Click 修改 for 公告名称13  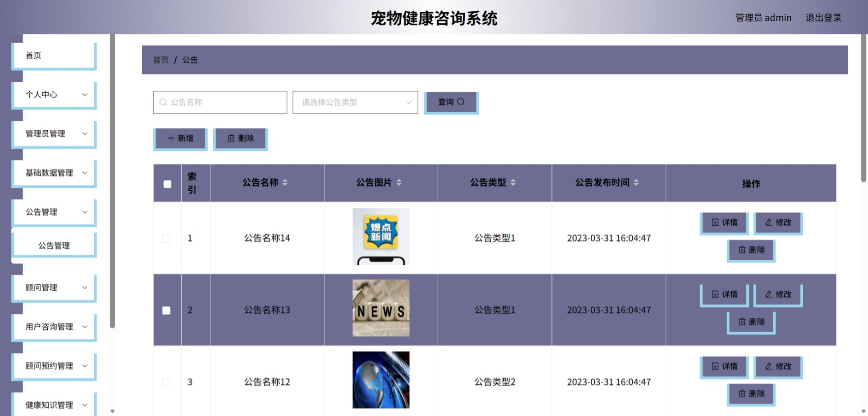click(778, 295)
